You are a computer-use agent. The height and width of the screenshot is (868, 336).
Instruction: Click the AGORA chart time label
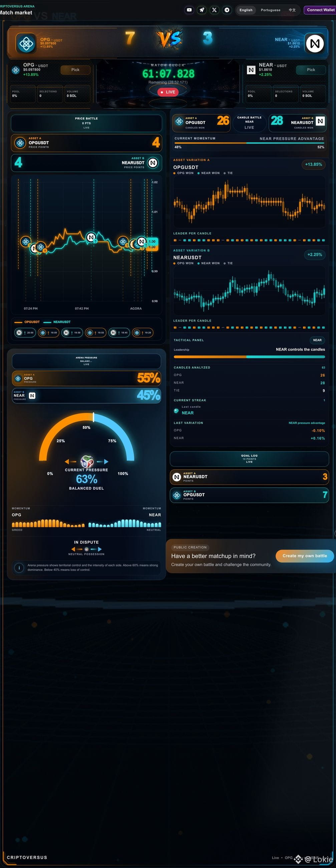click(x=136, y=308)
